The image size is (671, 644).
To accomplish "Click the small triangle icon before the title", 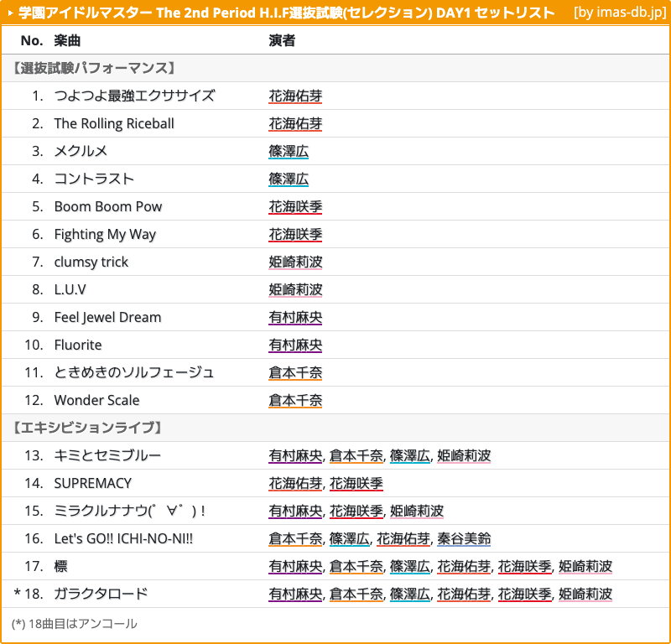I will pos(11,13).
